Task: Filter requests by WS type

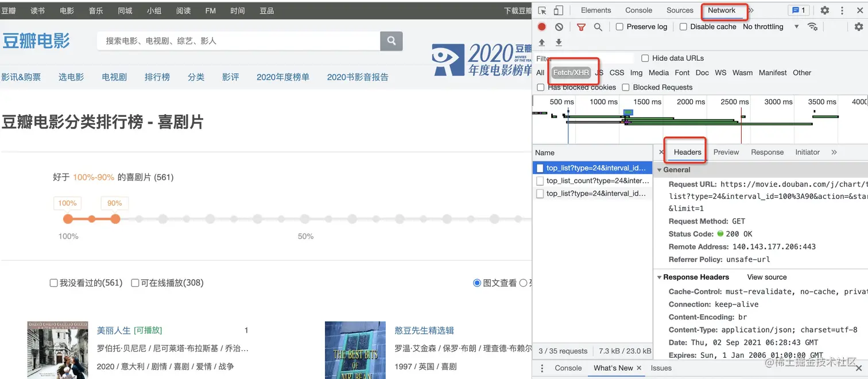Action: coord(720,73)
